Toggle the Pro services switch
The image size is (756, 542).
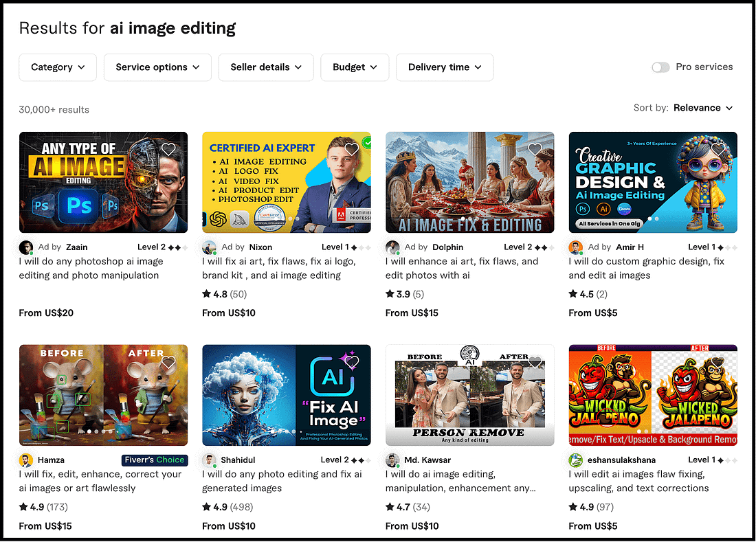pyautogui.click(x=660, y=67)
